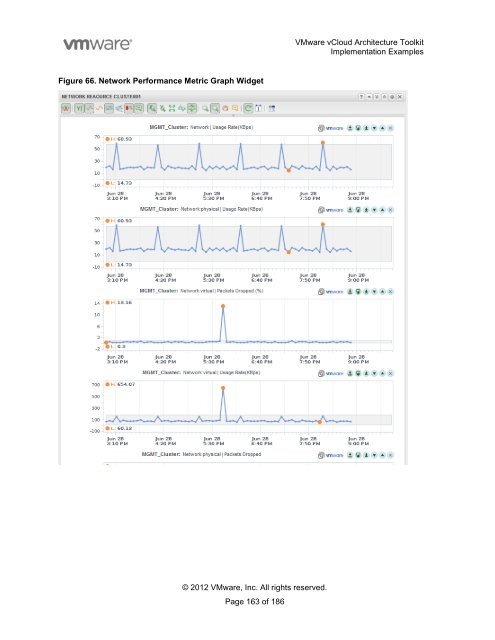Click the orange trend line toolbar icon
The width and height of the screenshot is (495, 640).
click(99, 108)
